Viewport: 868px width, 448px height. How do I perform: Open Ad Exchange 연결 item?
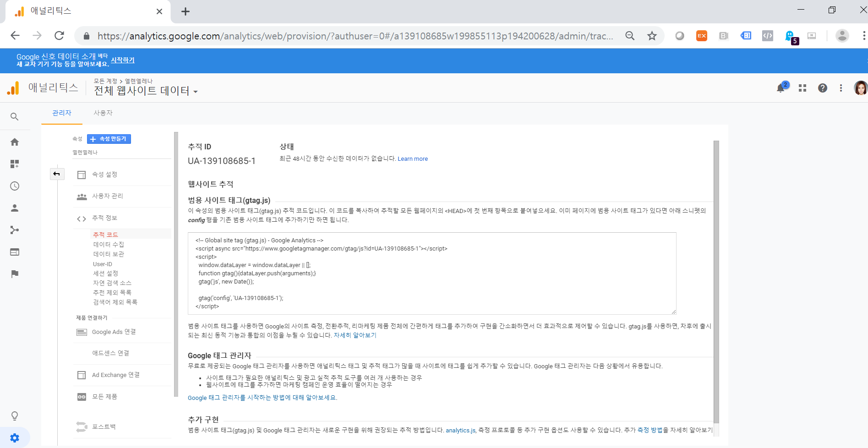121,375
